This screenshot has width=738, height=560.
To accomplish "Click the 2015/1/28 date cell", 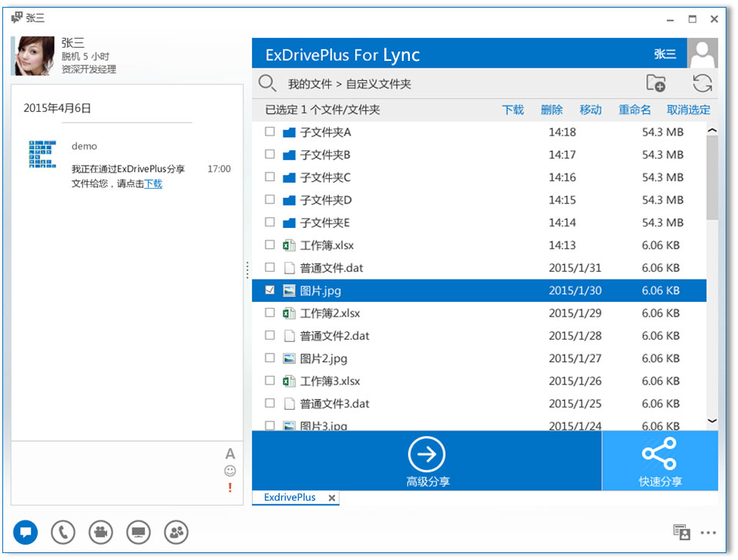I will 575,336.
